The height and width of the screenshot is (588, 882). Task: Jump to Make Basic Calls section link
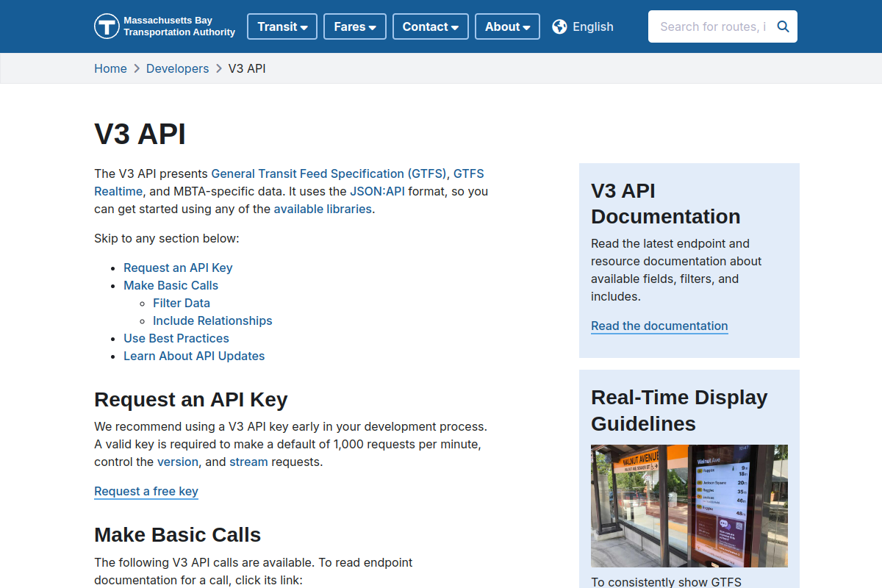[171, 285]
